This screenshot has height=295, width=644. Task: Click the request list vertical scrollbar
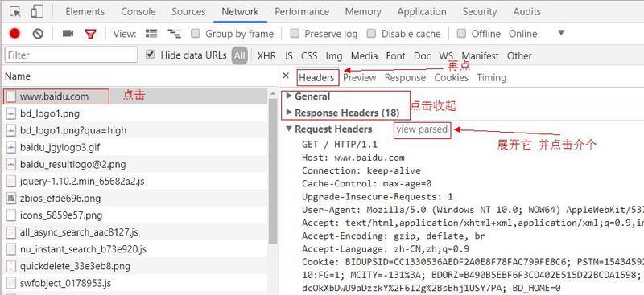coord(273,172)
